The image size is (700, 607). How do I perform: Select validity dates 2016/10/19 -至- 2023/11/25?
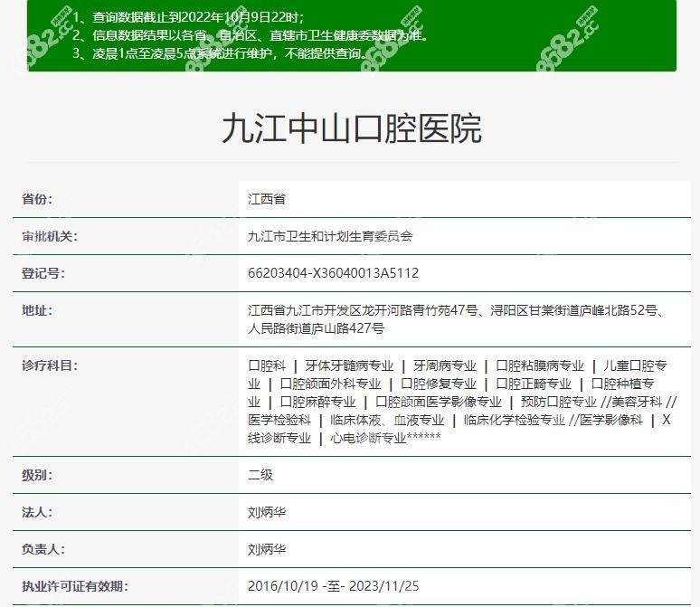[333, 586]
